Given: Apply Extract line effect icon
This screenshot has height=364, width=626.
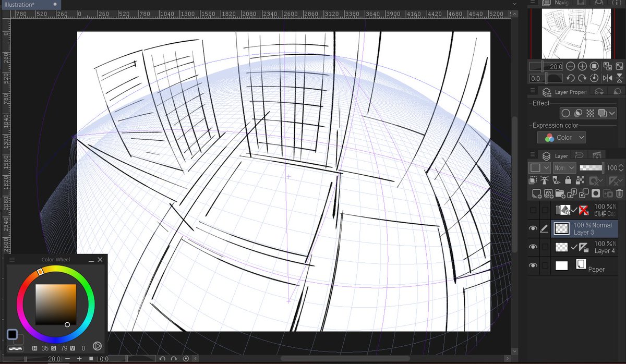Looking at the screenshot, I should pyautogui.click(x=578, y=113).
